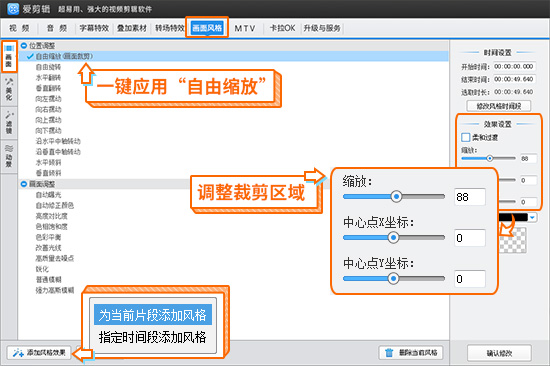This screenshot has height=366, width=550.
Task: Click the 删除当前风格 button
Action: (411, 353)
